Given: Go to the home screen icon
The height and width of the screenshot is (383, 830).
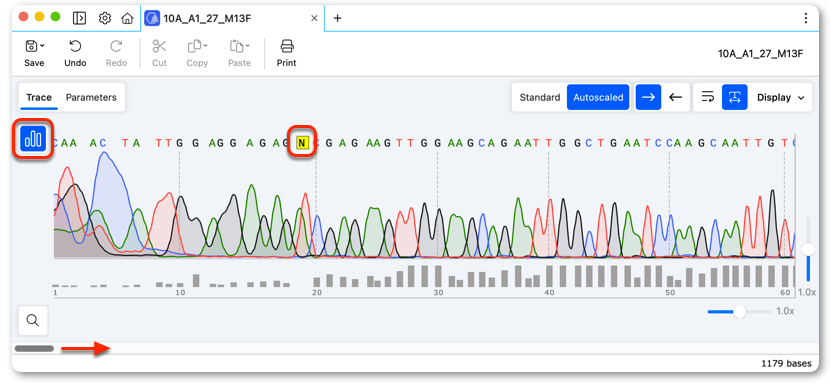Looking at the screenshot, I should [127, 19].
